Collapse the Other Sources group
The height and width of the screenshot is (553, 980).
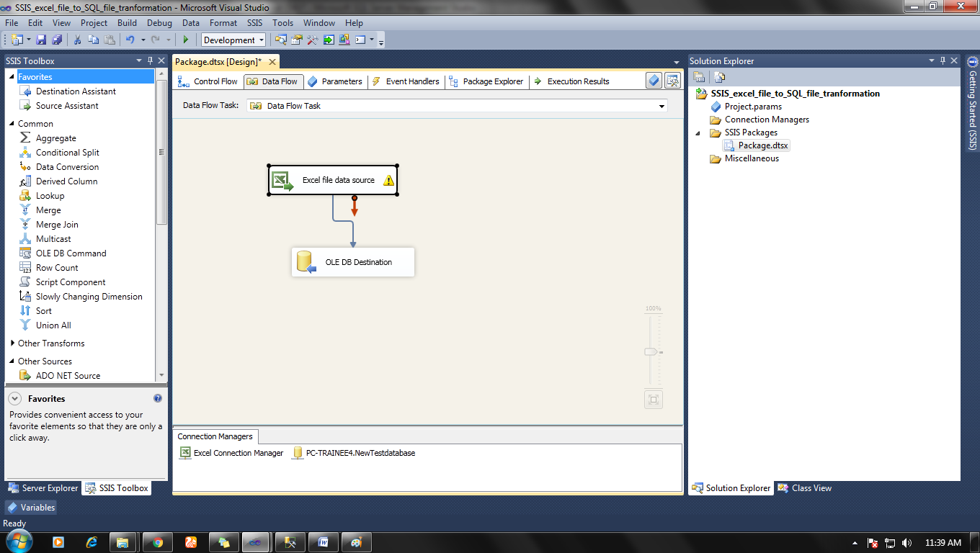pyautogui.click(x=12, y=361)
